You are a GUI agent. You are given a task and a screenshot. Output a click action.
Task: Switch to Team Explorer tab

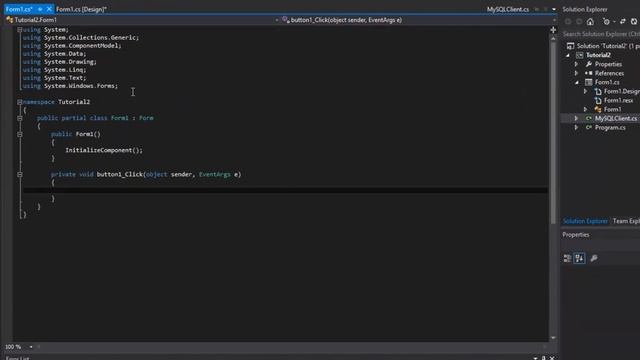[626, 221]
